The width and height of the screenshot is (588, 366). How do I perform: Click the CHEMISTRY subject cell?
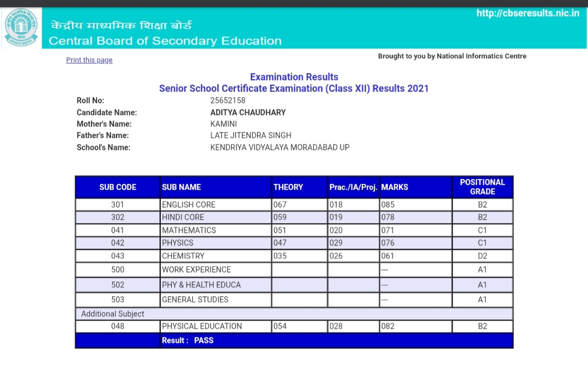(216, 256)
